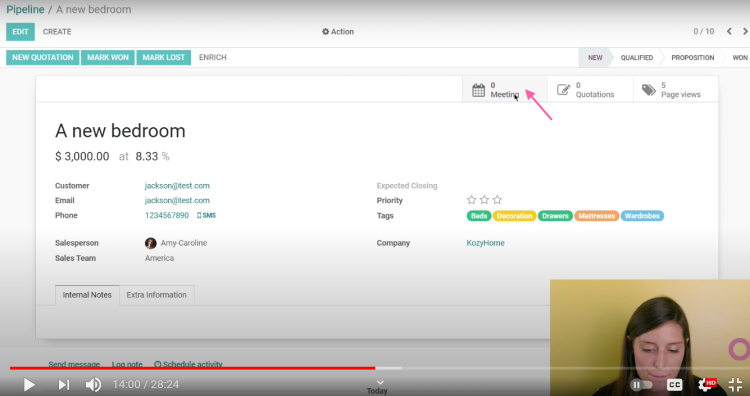Open the Page views tag icon
Image resolution: width=750 pixels, height=396 pixels.
pos(649,90)
